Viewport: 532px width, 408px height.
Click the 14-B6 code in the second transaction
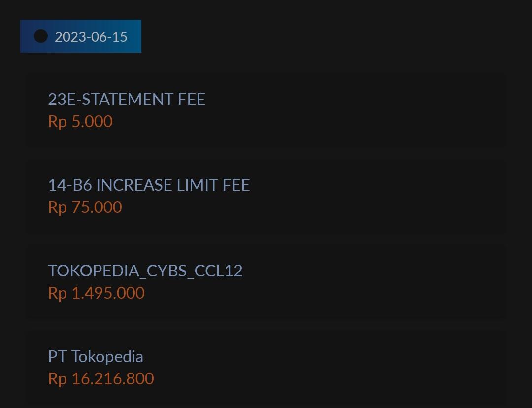click(x=69, y=185)
